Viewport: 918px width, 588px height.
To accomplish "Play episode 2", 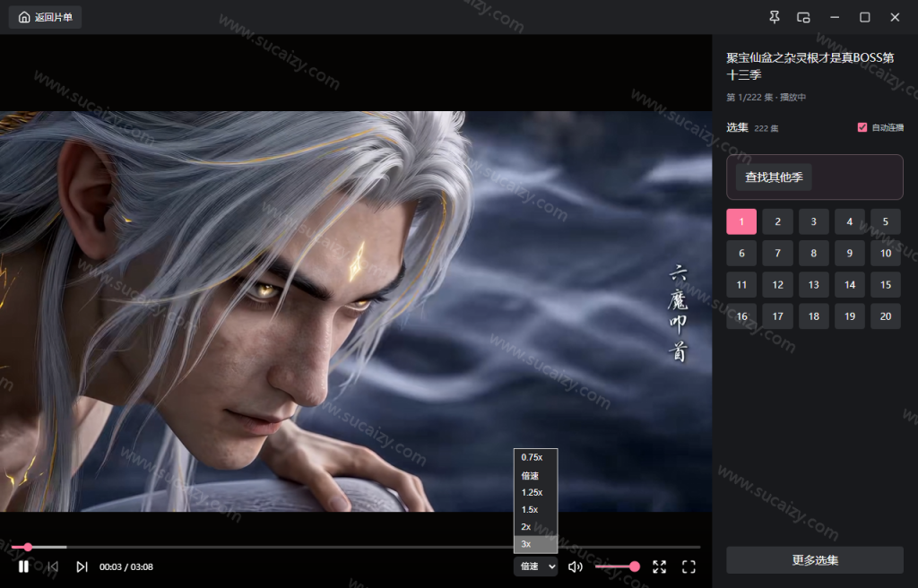I will pos(777,221).
